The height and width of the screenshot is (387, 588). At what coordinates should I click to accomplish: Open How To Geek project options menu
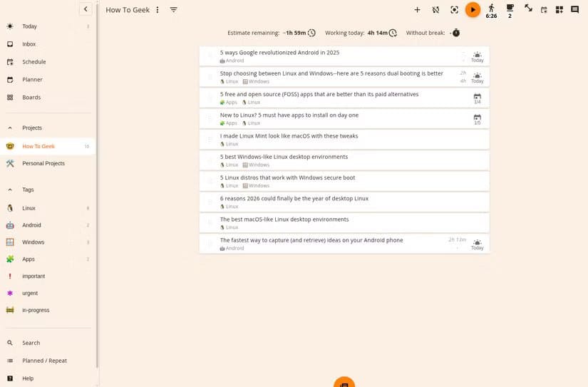click(x=158, y=10)
